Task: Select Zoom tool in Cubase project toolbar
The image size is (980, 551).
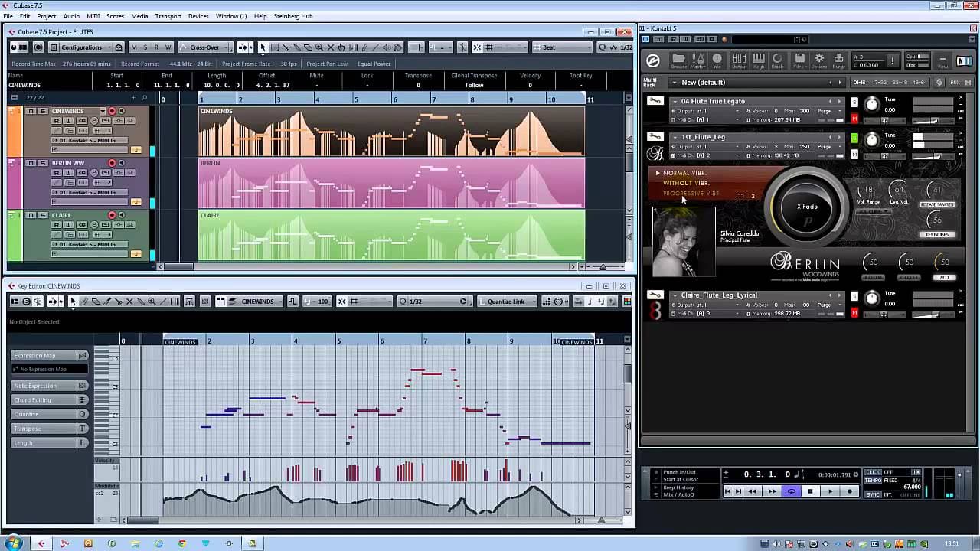Action: 319,47
